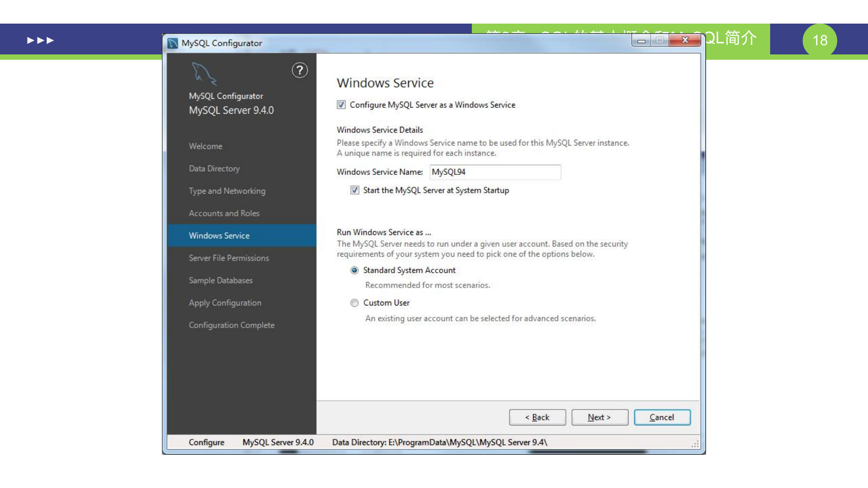Click the slide number 18 badge

(820, 40)
